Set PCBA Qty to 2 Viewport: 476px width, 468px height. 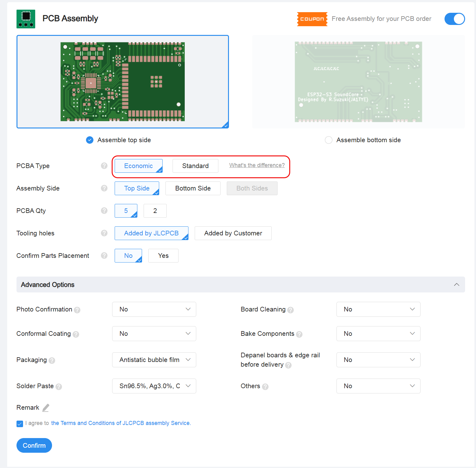coord(155,211)
